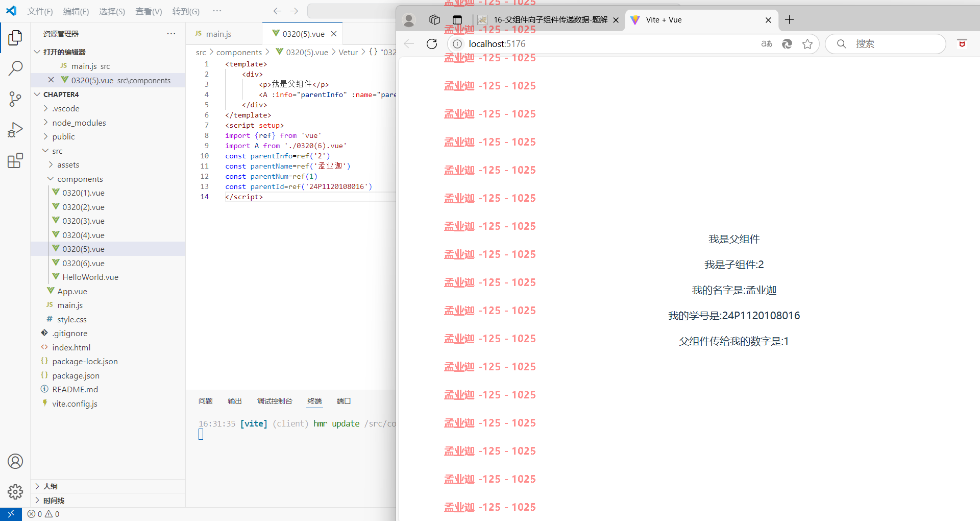Switch to Ports panel tab
The height and width of the screenshot is (521, 980).
(x=344, y=401)
